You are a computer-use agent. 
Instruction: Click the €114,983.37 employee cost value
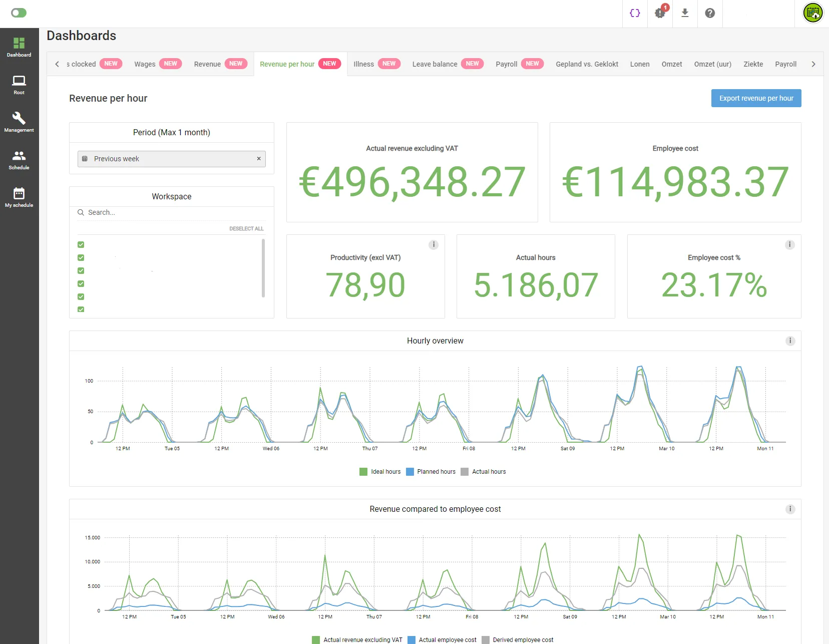click(675, 182)
